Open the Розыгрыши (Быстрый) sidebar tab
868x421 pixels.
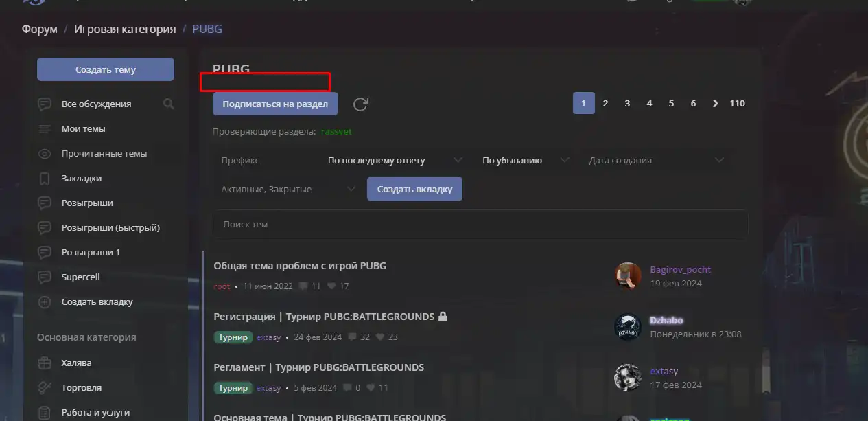(110, 228)
